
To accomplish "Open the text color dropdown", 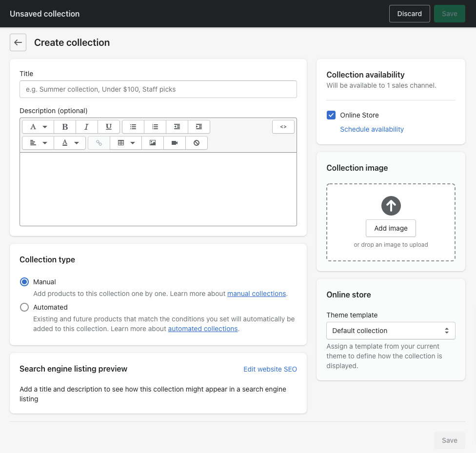I will (70, 143).
